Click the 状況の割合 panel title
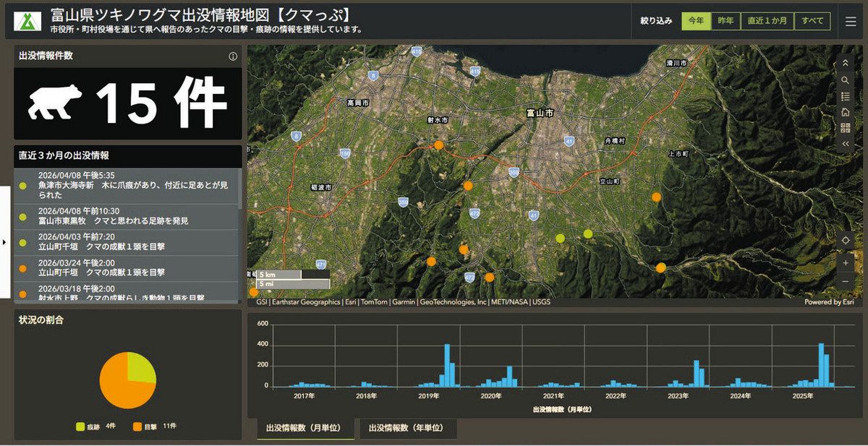Viewport: 868px width, 446px height. (41, 320)
